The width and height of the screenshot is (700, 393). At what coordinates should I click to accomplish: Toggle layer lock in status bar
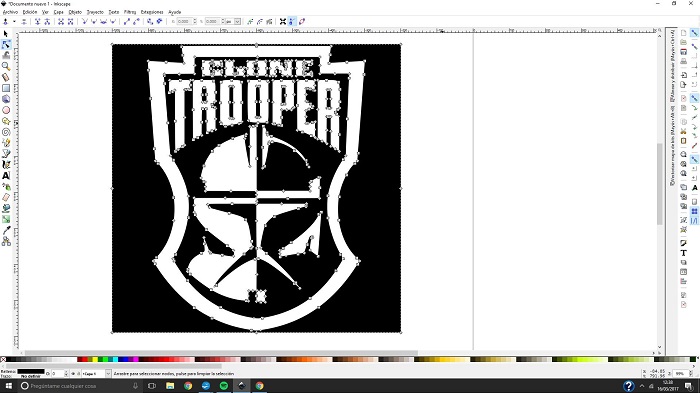tap(79, 373)
